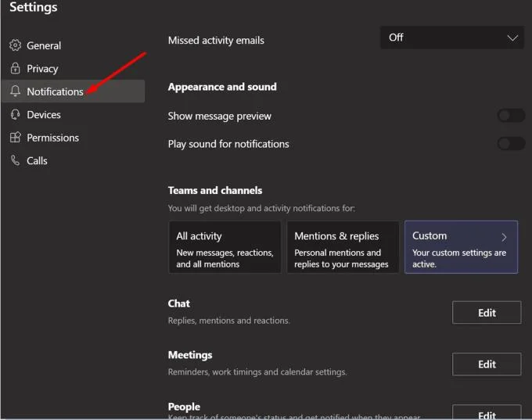Viewport: 532px width, 420px height.
Task: Enable Play sound for notifications switch
Action: coord(511,143)
